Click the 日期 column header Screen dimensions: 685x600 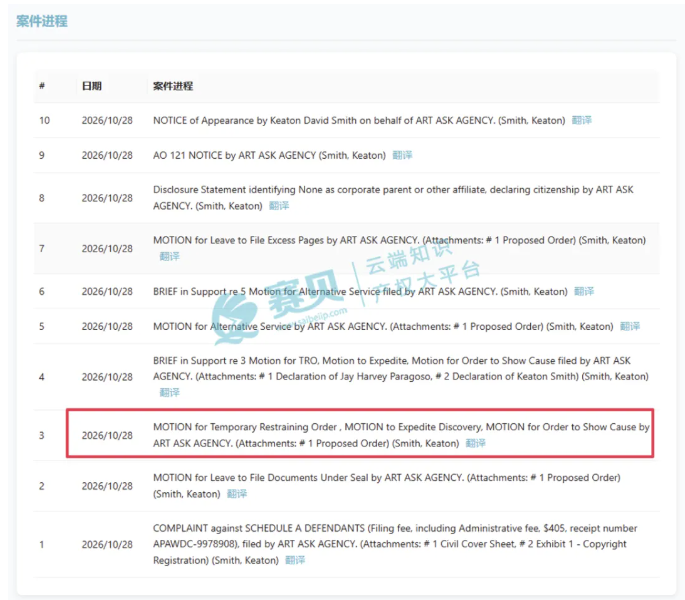click(x=92, y=86)
